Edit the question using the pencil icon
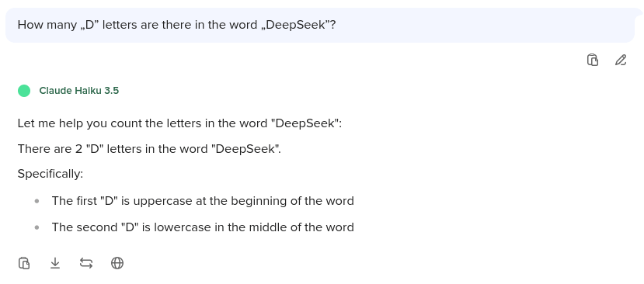Screen dimensions: 644x284 tap(621, 60)
